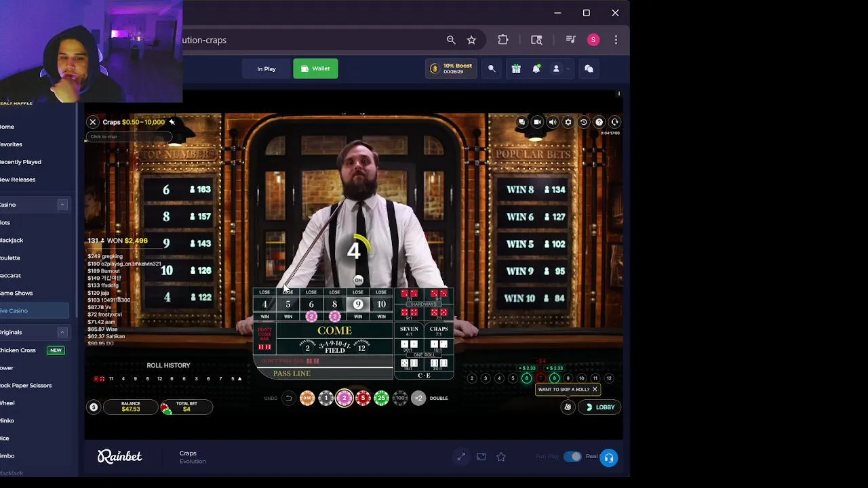Click the Rainbet search magnifier icon
Viewport: 868px width, 488px height.
[x=492, y=68]
